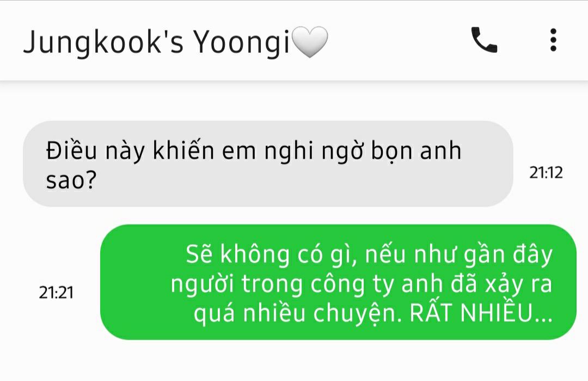
Task: Tap the word "Yoongi" in the header
Action: click(242, 42)
